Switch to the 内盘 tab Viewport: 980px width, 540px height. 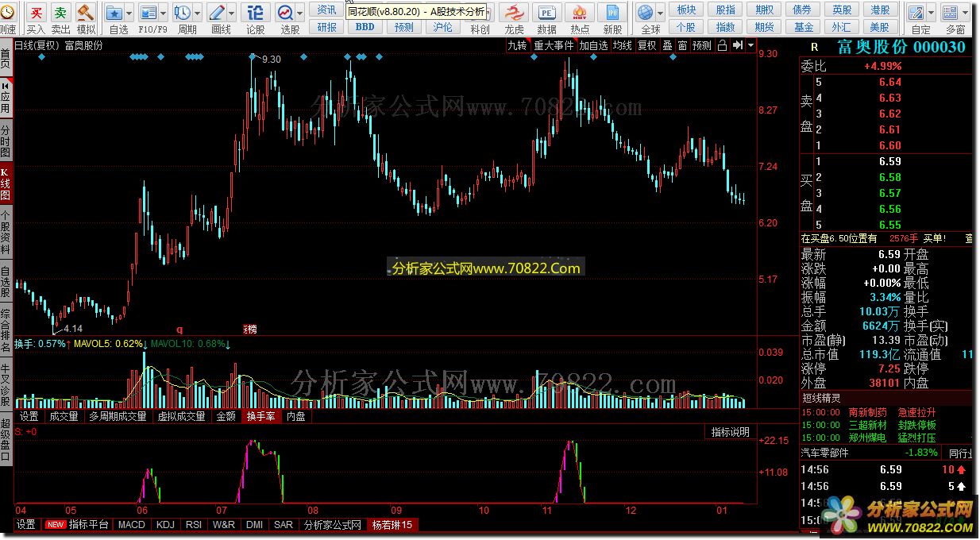point(295,415)
